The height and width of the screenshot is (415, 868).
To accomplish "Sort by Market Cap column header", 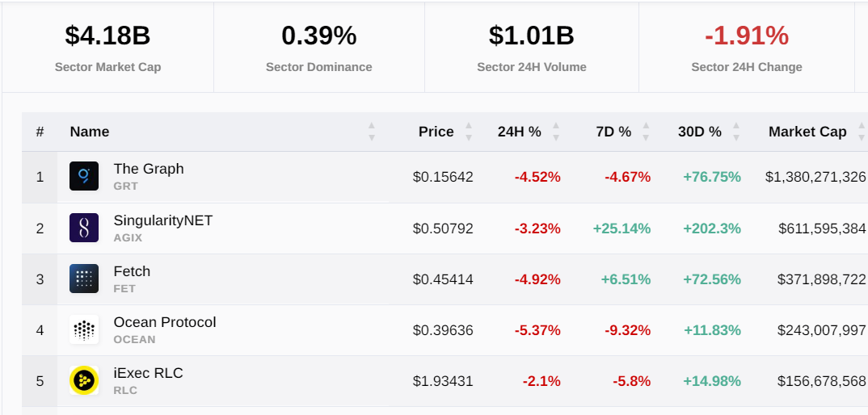I will click(807, 132).
